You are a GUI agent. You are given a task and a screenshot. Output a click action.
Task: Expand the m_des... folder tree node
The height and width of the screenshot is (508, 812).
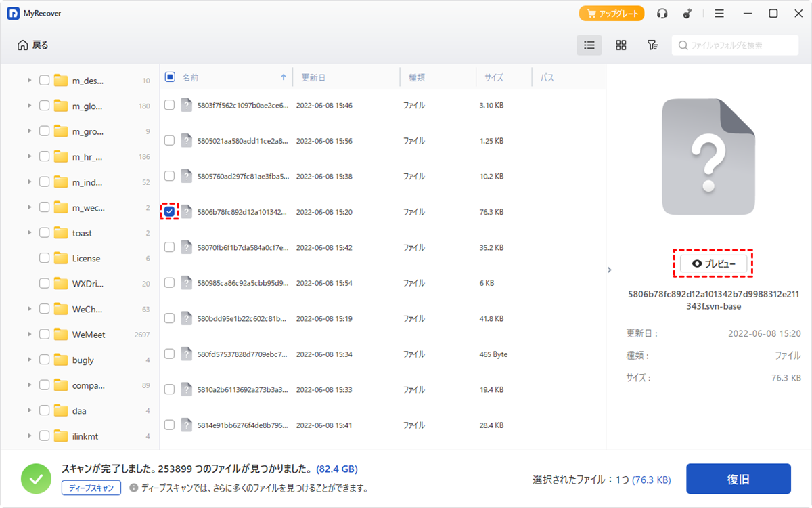pos(29,81)
